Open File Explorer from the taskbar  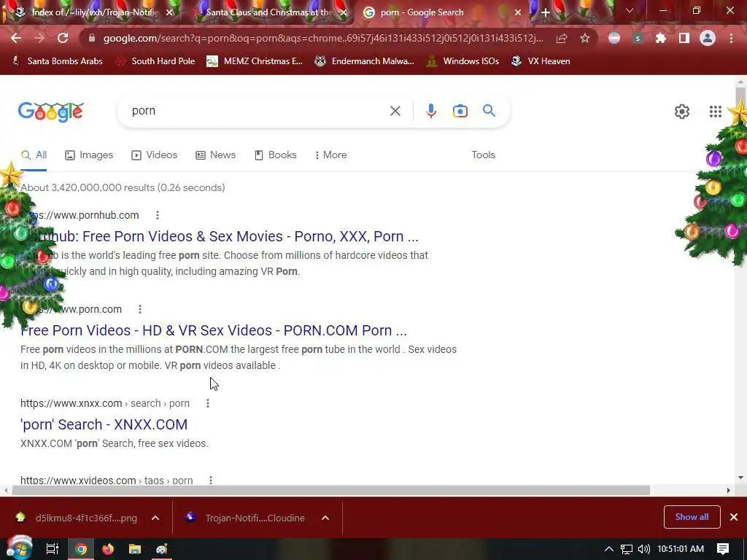click(x=135, y=549)
